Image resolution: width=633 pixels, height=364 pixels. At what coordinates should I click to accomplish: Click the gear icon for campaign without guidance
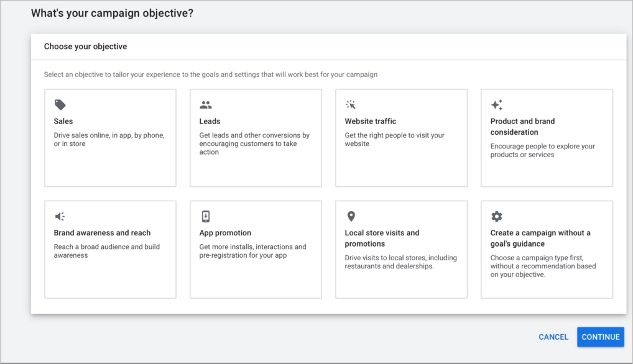pos(496,217)
